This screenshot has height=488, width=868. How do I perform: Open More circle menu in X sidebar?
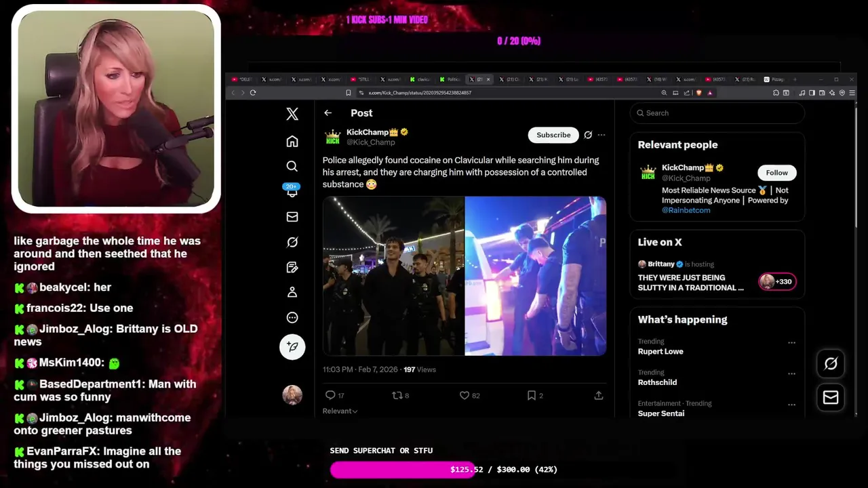(x=292, y=317)
